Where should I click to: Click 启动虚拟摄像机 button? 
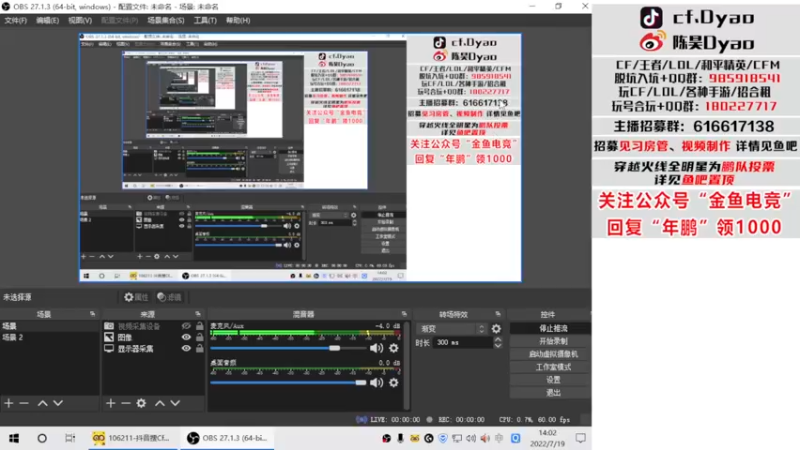pos(551,354)
